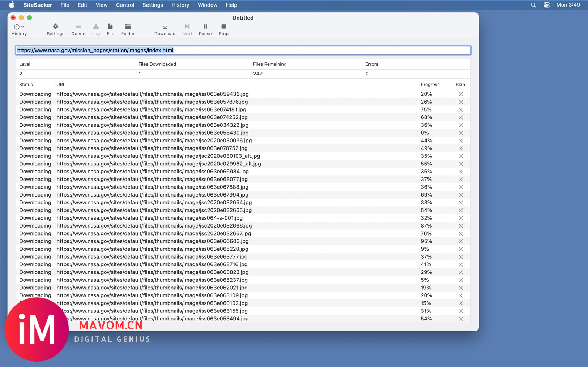This screenshot has height=367, width=588.
Task: Show the Queue panel
Action: (78, 29)
